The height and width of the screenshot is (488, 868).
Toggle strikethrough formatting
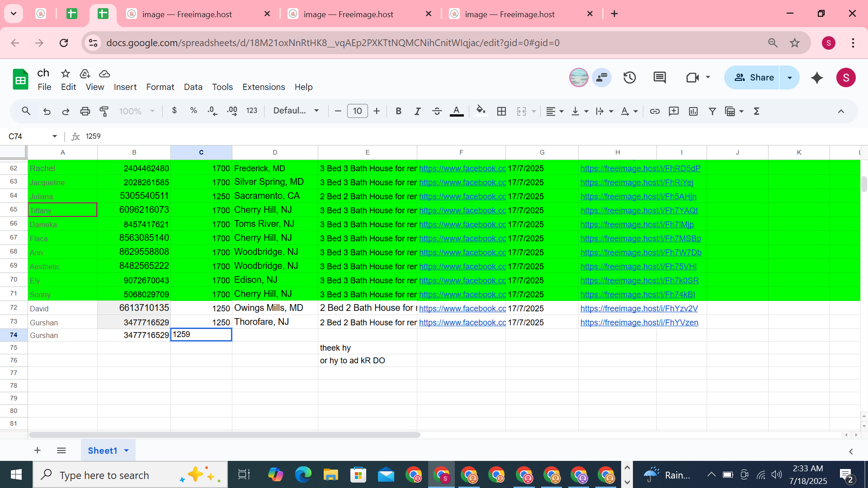coord(437,111)
